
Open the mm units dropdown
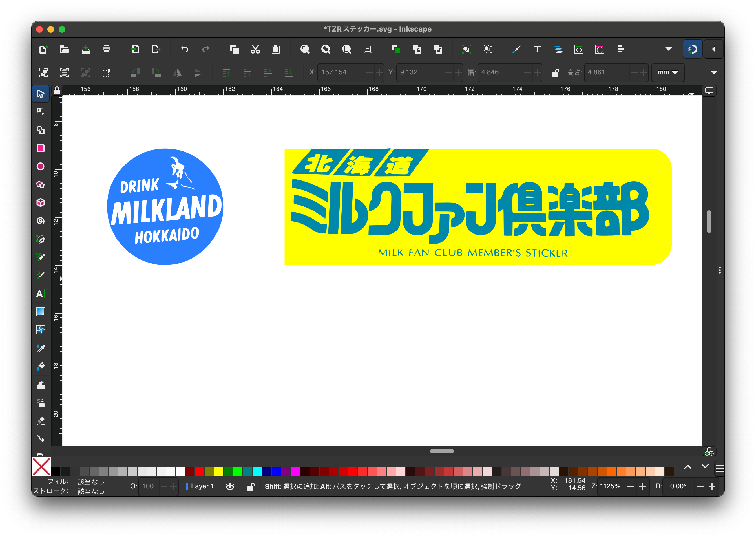tap(667, 72)
